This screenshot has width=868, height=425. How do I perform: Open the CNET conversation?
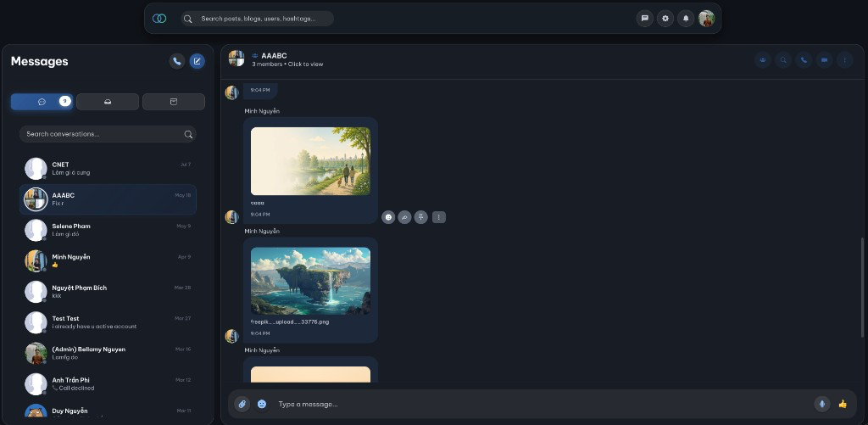[x=108, y=169]
